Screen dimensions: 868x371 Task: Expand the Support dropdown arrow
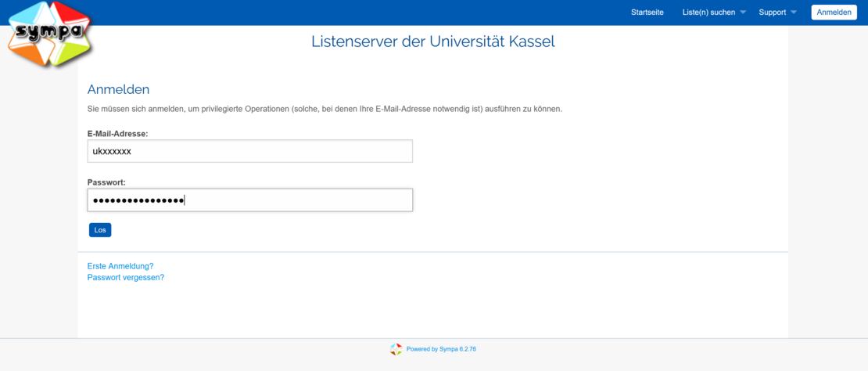tap(794, 13)
